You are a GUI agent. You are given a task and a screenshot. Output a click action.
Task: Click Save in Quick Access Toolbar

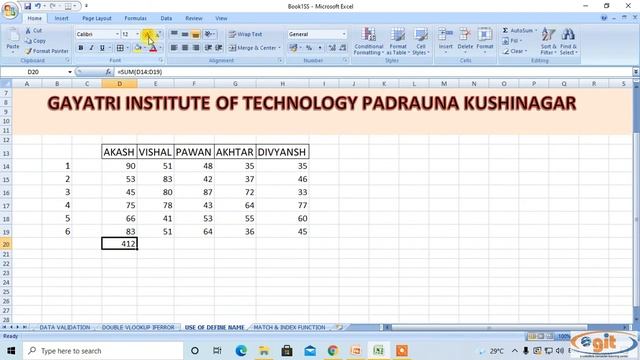(x=27, y=6)
